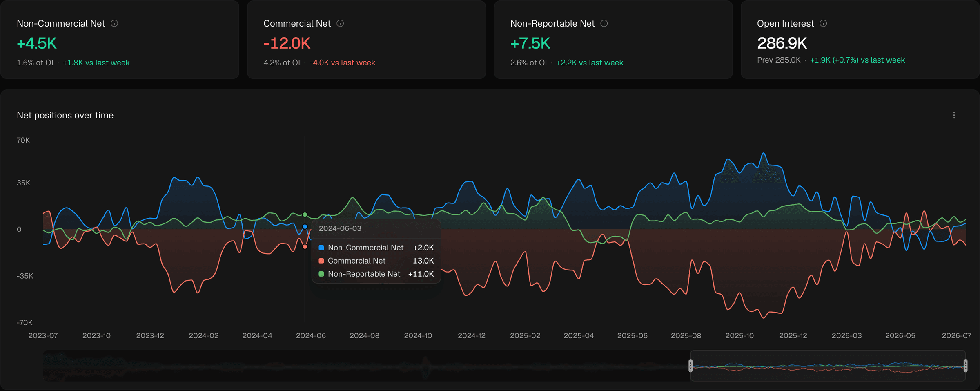Image resolution: width=980 pixels, height=391 pixels.
Task: Click the blue data point on crosshair
Action: tap(305, 227)
